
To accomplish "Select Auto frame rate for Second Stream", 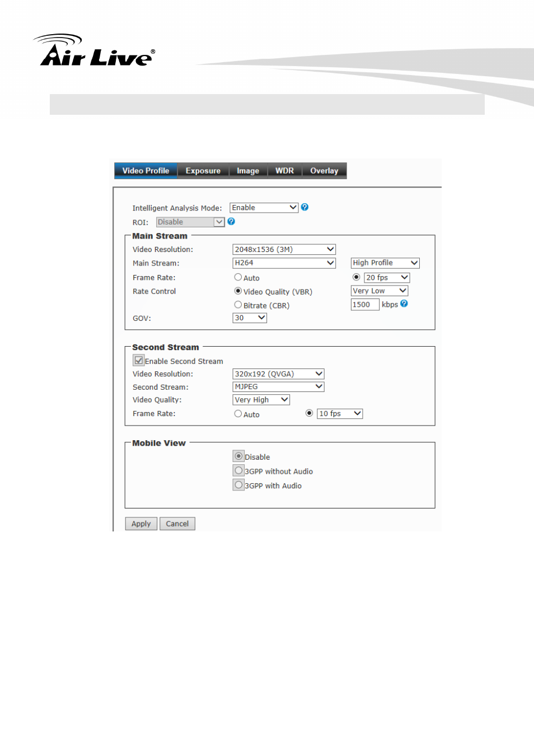I will [x=238, y=414].
